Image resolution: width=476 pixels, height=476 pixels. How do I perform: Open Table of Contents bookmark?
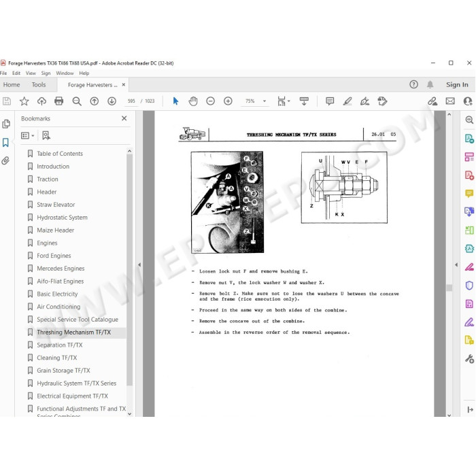pos(60,154)
